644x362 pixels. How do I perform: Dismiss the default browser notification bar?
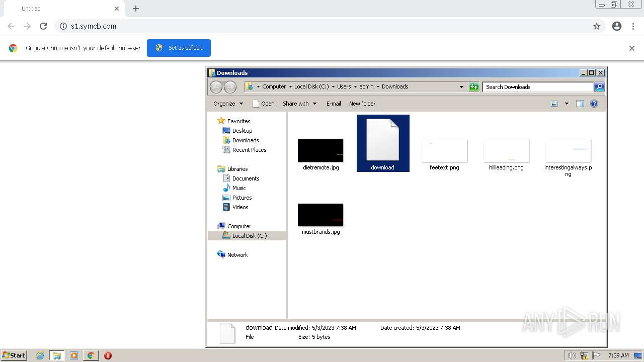pyautogui.click(x=632, y=48)
